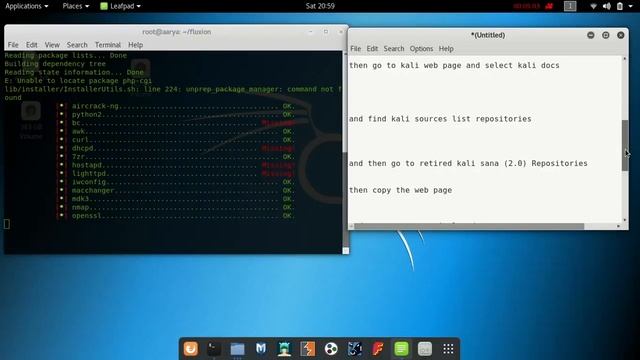640x360 pixels.
Task: Open the Files folder icon in dock
Action: 237,349
